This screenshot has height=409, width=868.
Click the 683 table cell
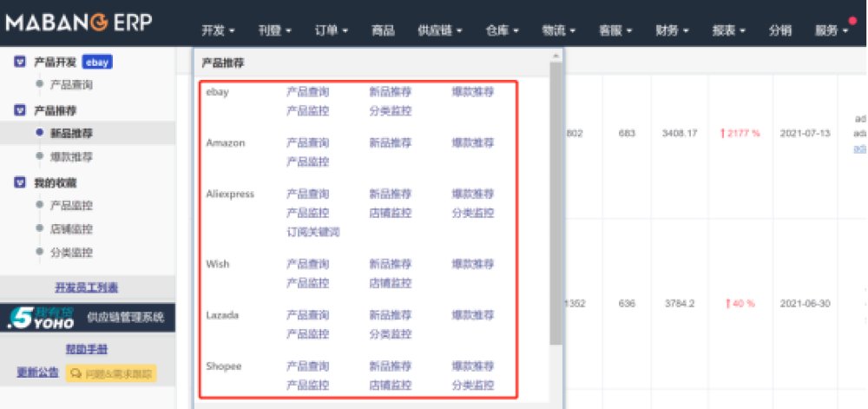point(627,134)
